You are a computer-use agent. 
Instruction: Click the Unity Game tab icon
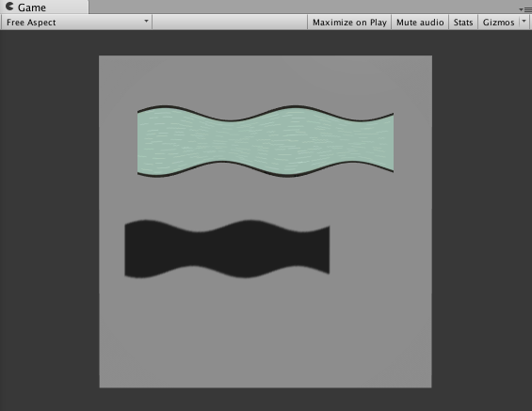9,7
